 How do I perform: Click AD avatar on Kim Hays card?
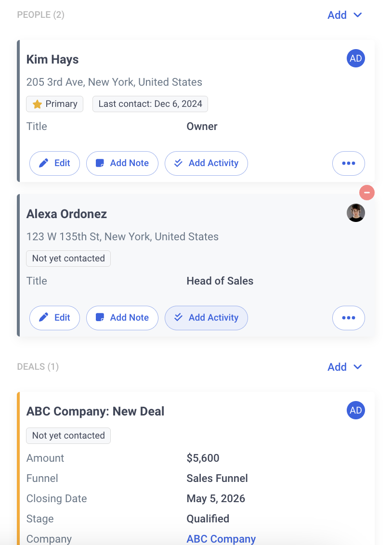point(355,59)
